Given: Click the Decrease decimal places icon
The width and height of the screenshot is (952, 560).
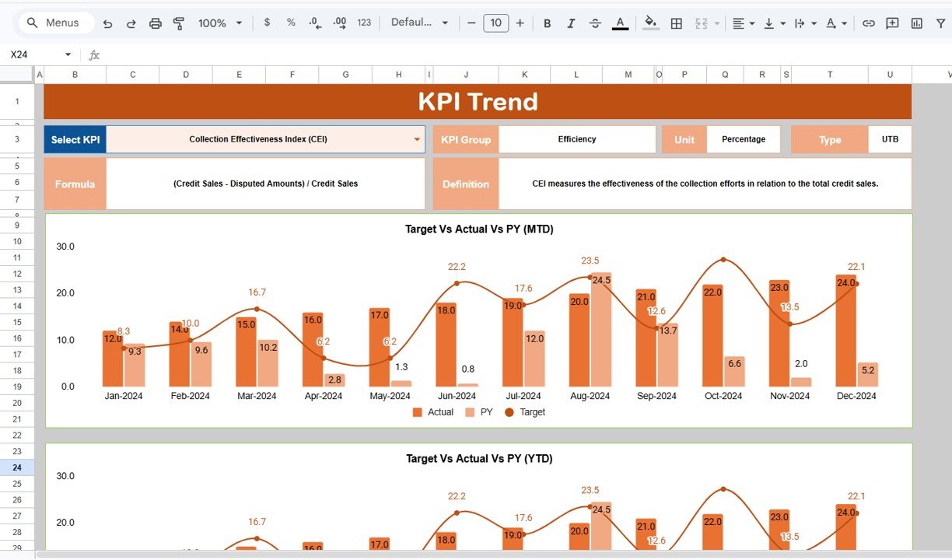Looking at the screenshot, I should tap(314, 23).
